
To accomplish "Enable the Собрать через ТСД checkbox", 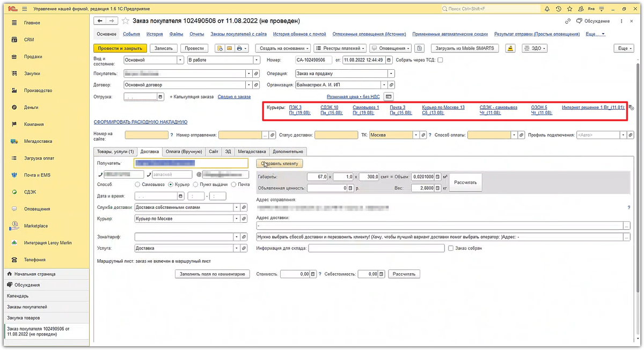I will tap(440, 60).
